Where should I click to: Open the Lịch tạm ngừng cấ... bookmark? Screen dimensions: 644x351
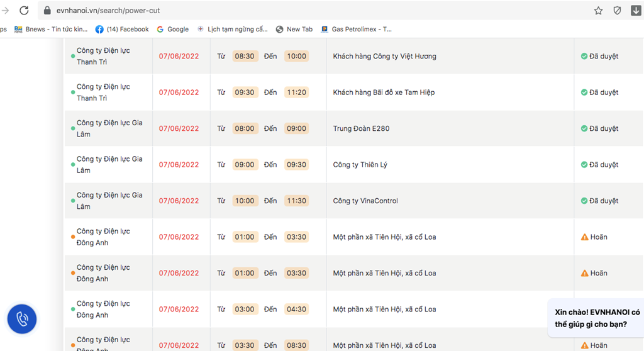233,29
